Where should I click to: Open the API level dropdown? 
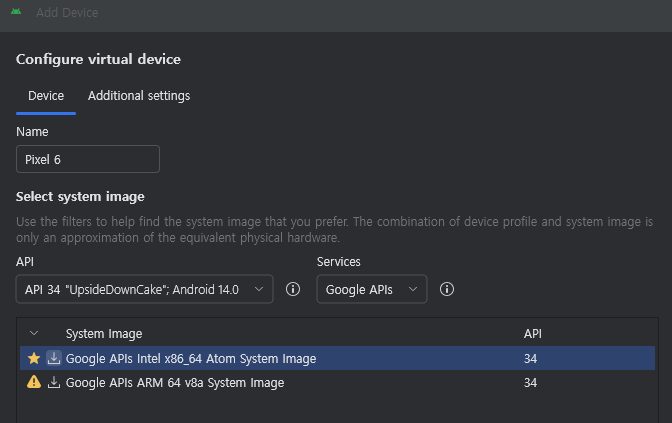[144, 289]
